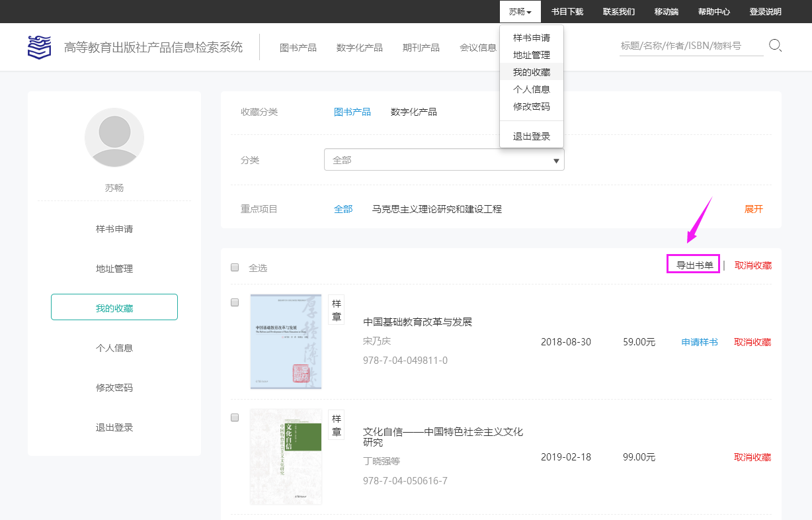Open the 分类 dropdown list
The image size is (812, 520).
point(444,159)
